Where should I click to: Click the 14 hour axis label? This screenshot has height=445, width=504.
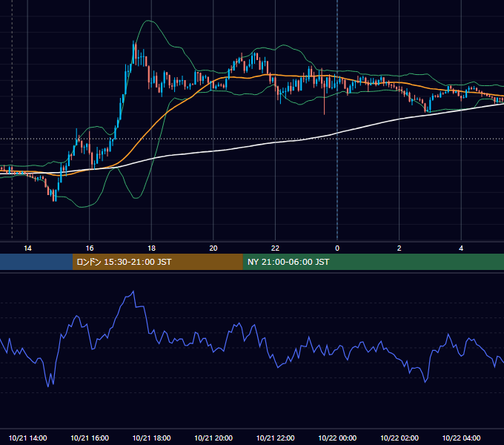(x=27, y=248)
